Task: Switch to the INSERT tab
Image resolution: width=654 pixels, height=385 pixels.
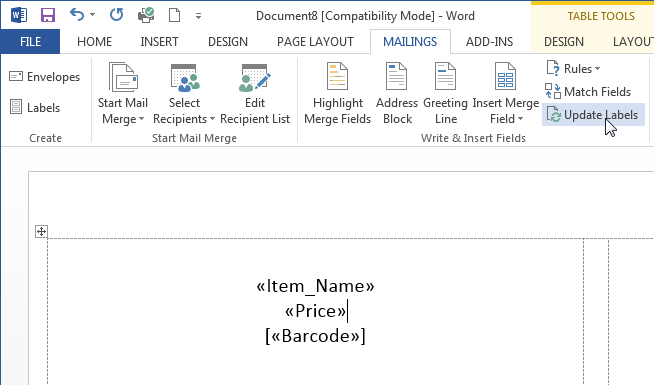Action: [x=159, y=42]
